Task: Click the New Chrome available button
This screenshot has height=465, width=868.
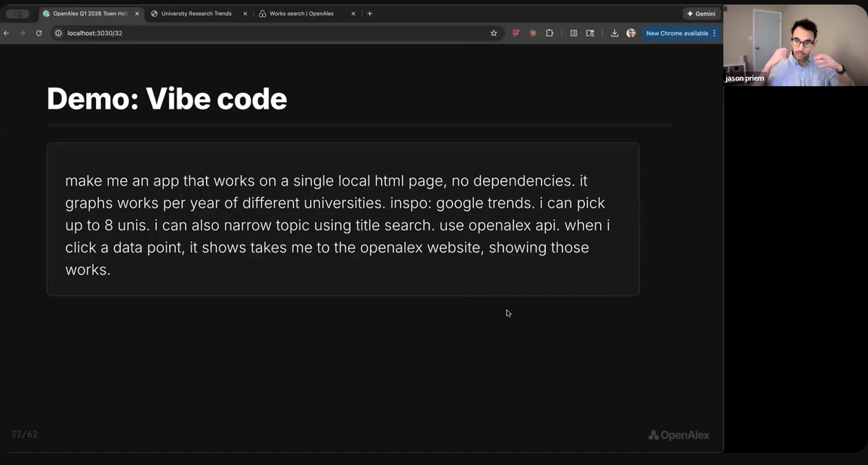Action: [679, 32]
